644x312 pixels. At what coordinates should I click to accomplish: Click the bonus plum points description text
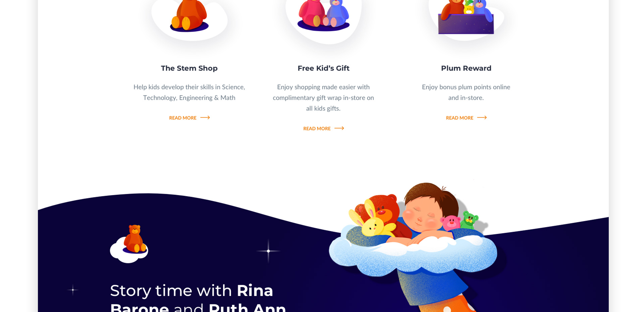point(466,92)
